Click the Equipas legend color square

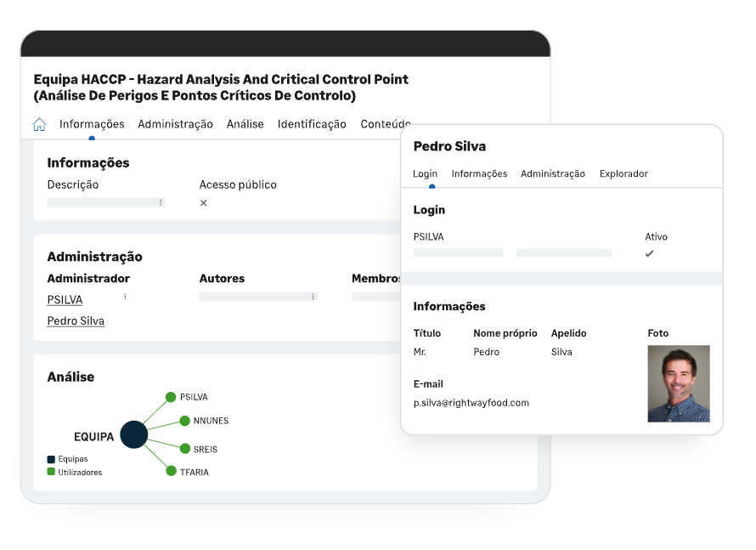(x=51, y=459)
